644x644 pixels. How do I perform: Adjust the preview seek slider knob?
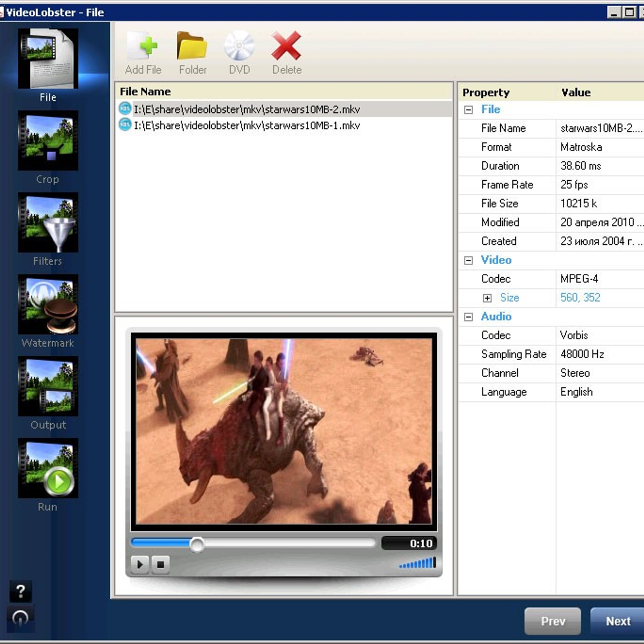coord(197,544)
